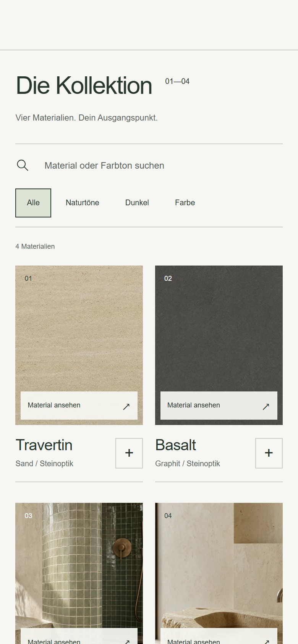Click the 02 number label on Basalt

pyautogui.click(x=168, y=279)
